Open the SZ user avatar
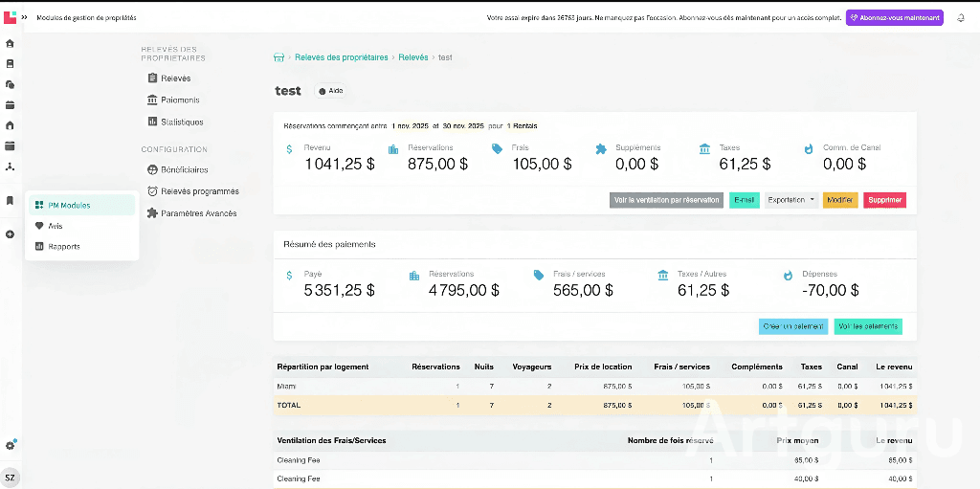The image size is (980, 489). (10, 478)
